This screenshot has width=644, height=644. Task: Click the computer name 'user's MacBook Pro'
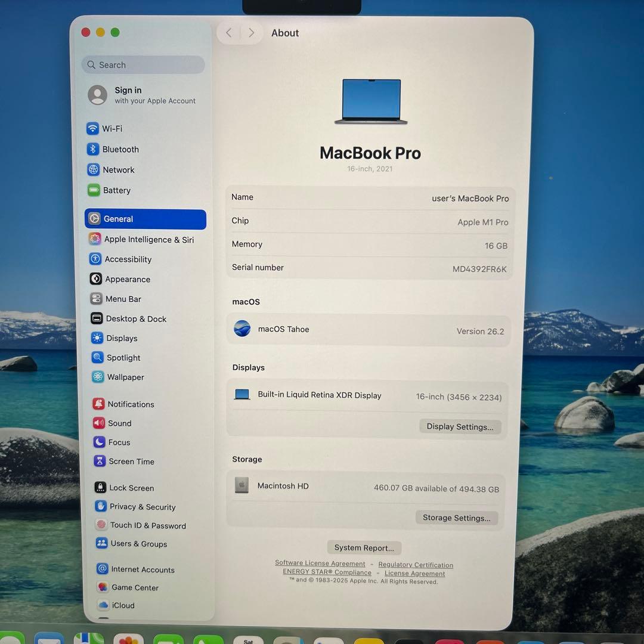click(470, 199)
